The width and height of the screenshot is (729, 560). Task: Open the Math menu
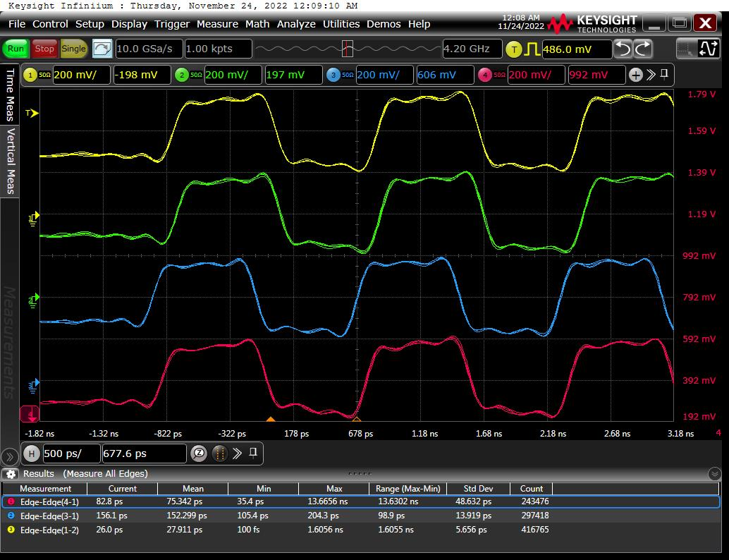coord(257,24)
